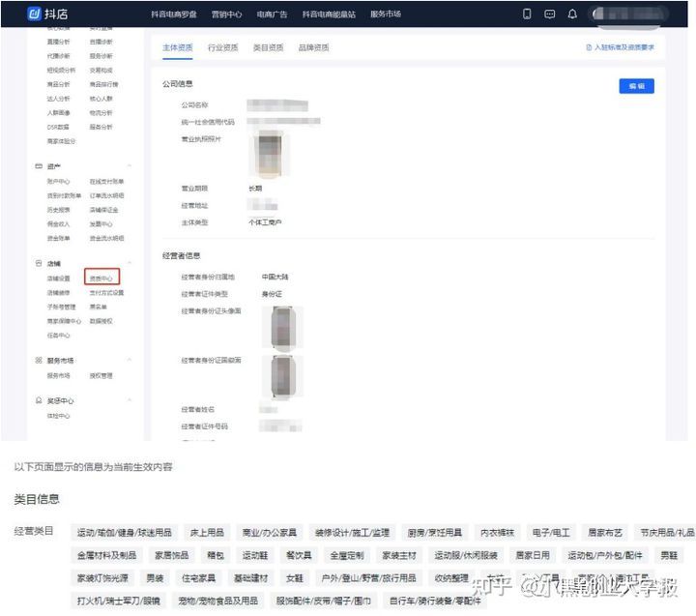Image resolution: width=696 pixels, height=616 pixels.
Task: Click the 店铺 section shop icon
Action: [x=39, y=263]
